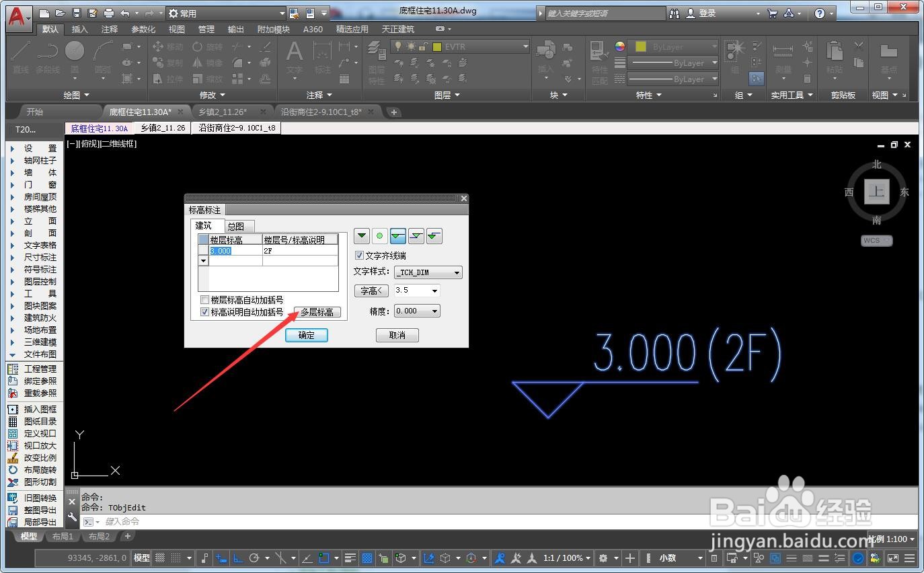Screen dimensions: 924x573
Task: Enable 楼层标高自动加括号 checkbox
Action: (205, 300)
